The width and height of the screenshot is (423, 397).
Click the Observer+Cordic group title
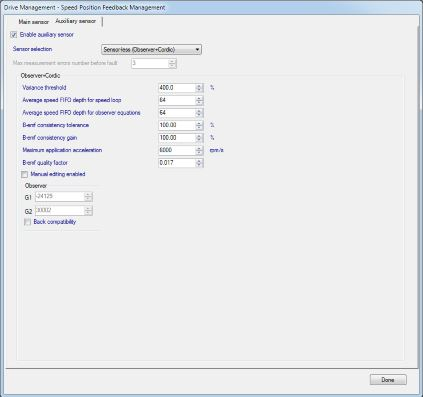pos(40,76)
